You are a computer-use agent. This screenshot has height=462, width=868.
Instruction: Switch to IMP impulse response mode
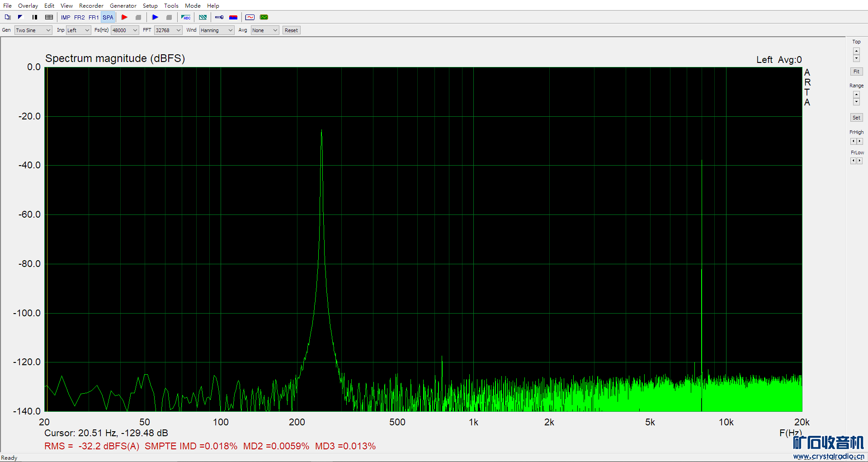(66, 17)
